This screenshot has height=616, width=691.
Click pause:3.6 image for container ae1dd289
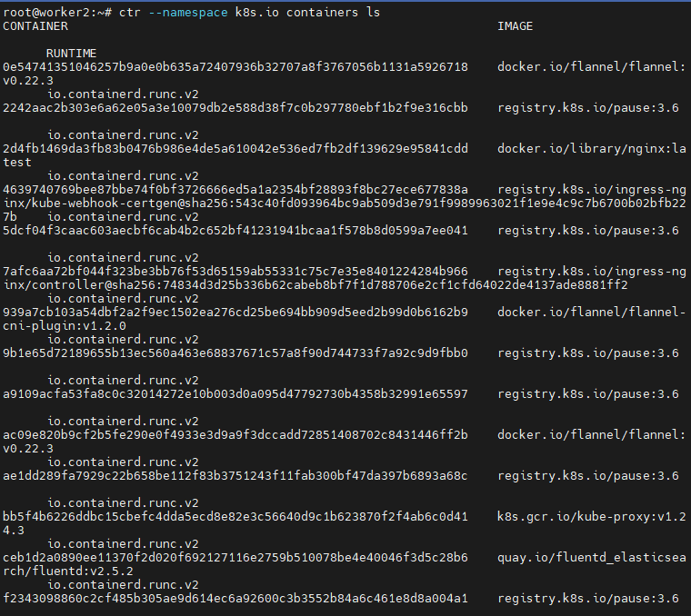[x=588, y=476]
